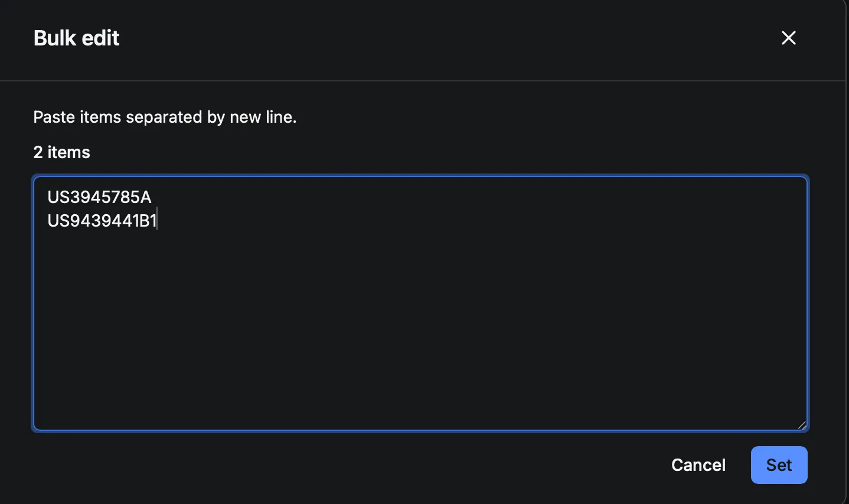Click the word "Bulk" in the header
This screenshot has width=849, height=504.
pyautogui.click(x=55, y=38)
